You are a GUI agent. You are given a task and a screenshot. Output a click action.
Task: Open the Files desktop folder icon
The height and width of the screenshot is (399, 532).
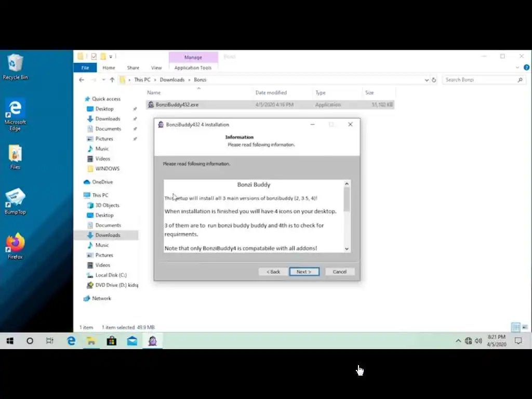point(15,157)
